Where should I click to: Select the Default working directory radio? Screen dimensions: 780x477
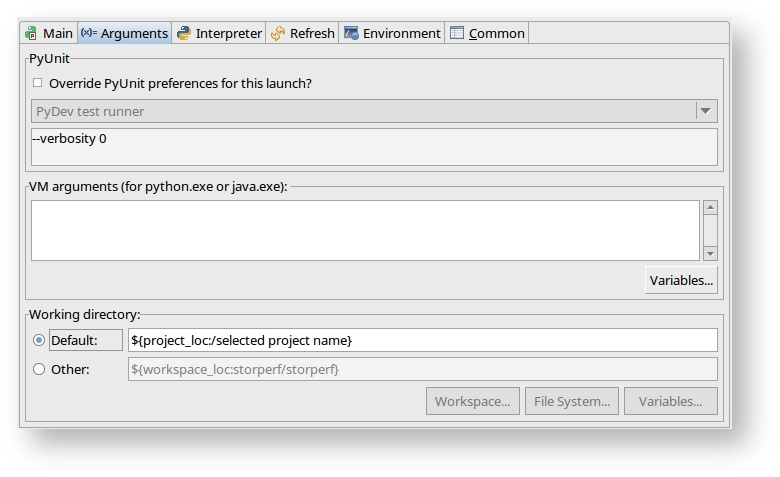tap(39, 340)
